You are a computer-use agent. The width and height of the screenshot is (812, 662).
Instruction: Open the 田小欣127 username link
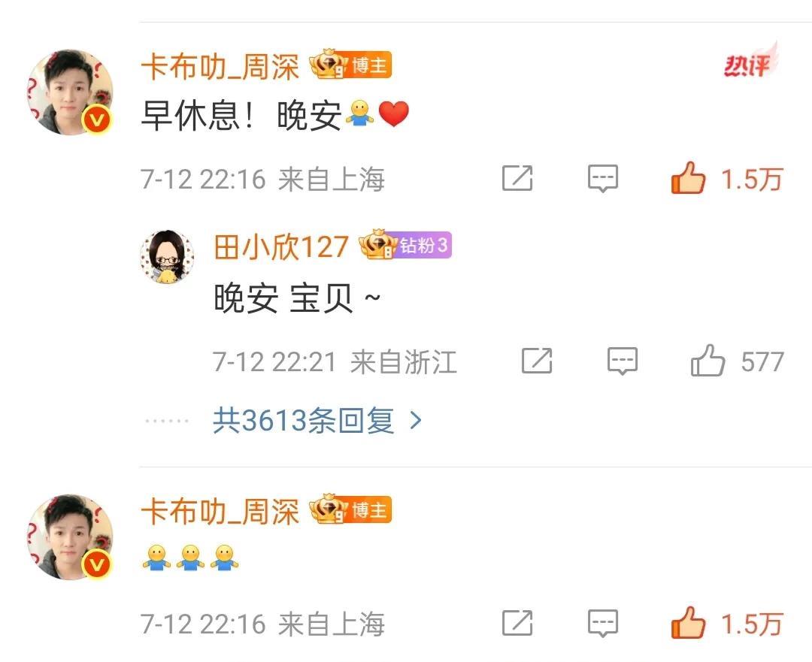(x=281, y=246)
